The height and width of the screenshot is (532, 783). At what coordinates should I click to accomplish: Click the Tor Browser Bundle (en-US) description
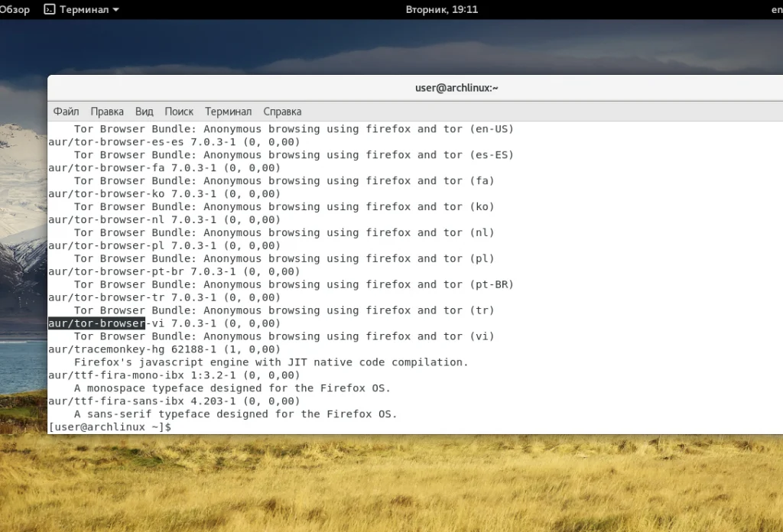[294, 128]
